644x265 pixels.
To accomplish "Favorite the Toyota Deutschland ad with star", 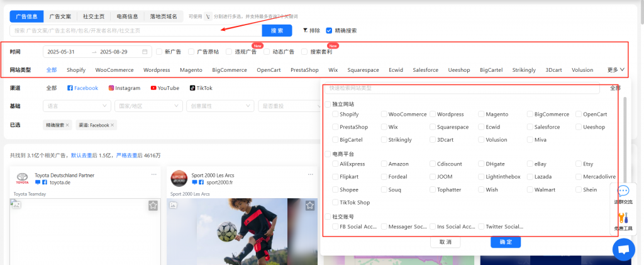I will pos(153,205).
